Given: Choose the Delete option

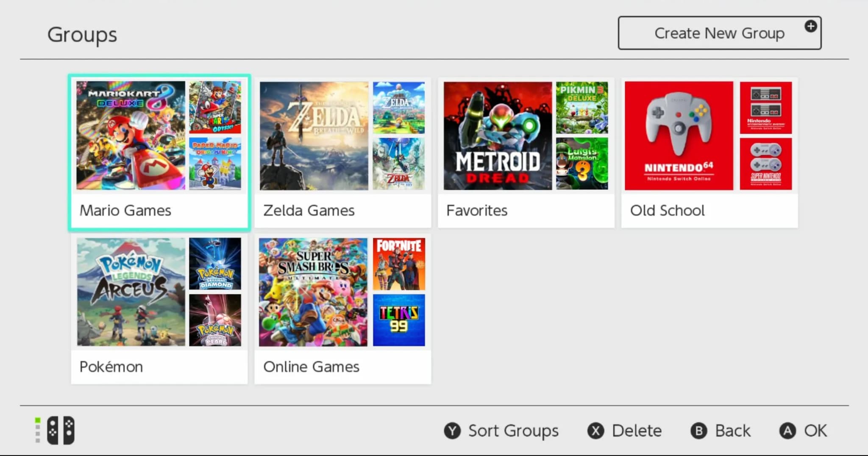Looking at the screenshot, I should coord(636,431).
